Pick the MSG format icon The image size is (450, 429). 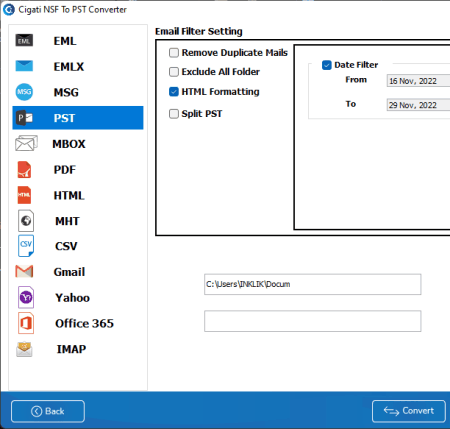point(24,92)
